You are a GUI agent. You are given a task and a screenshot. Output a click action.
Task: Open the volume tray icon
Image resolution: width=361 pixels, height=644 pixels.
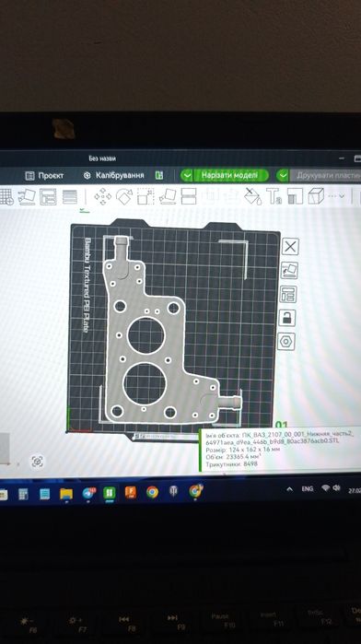(337, 488)
